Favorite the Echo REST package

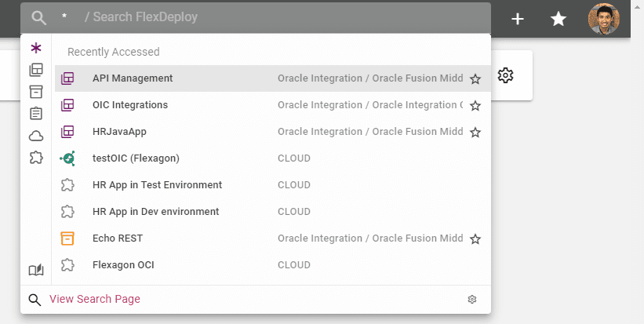[475, 239]
